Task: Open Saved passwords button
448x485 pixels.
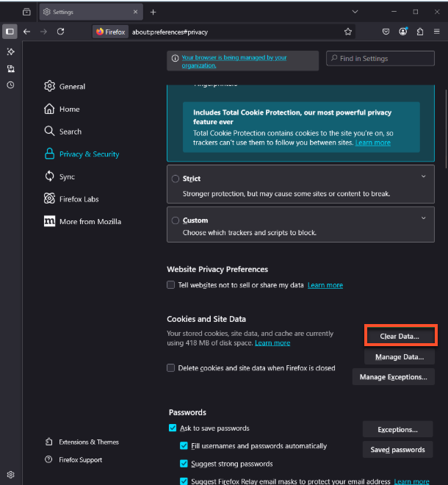Action: pos(397,450)
